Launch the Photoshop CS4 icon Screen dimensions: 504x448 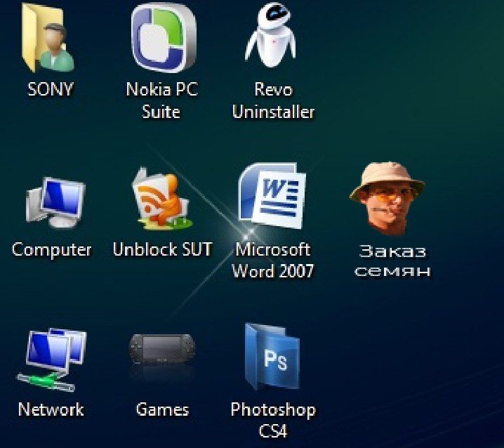[272, 356]
